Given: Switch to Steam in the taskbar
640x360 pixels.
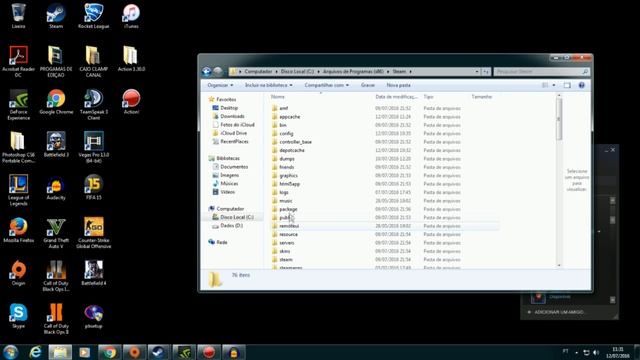Looking at the screenshot, I should pyautogui.click(x=158, y=352).
